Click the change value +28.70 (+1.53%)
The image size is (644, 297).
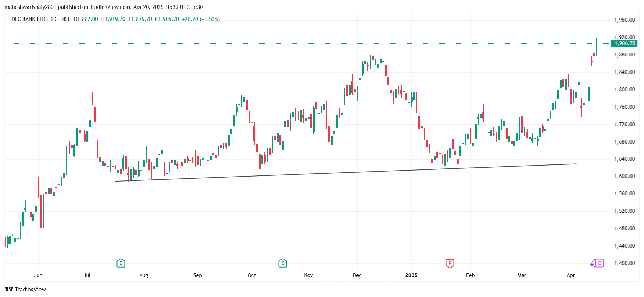[x=201, y=19]
